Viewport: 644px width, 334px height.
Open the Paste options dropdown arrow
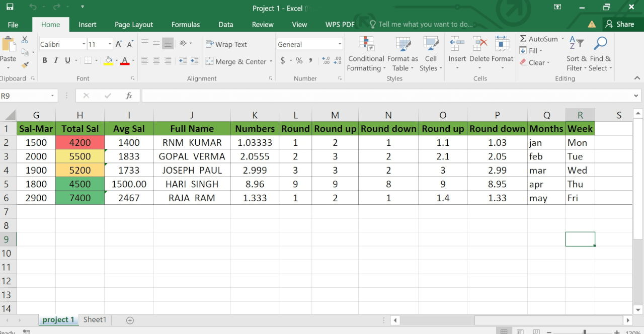point(8,68)
